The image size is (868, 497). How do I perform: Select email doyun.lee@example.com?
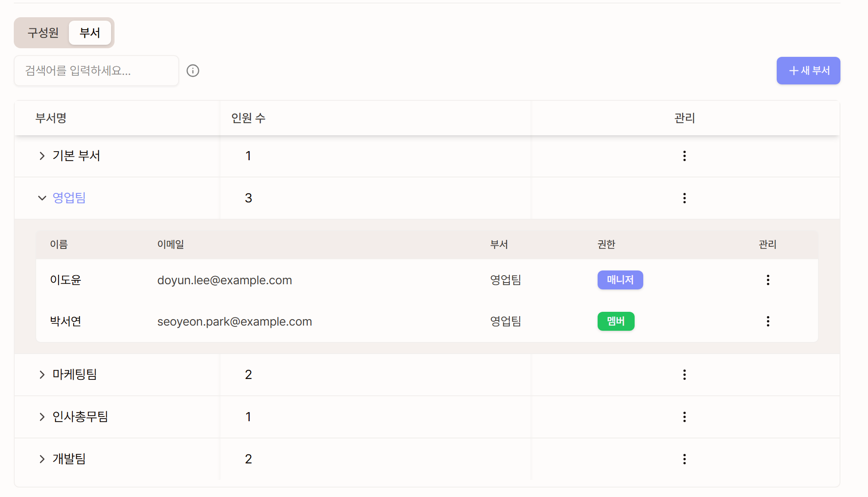(x=225, y=280)
